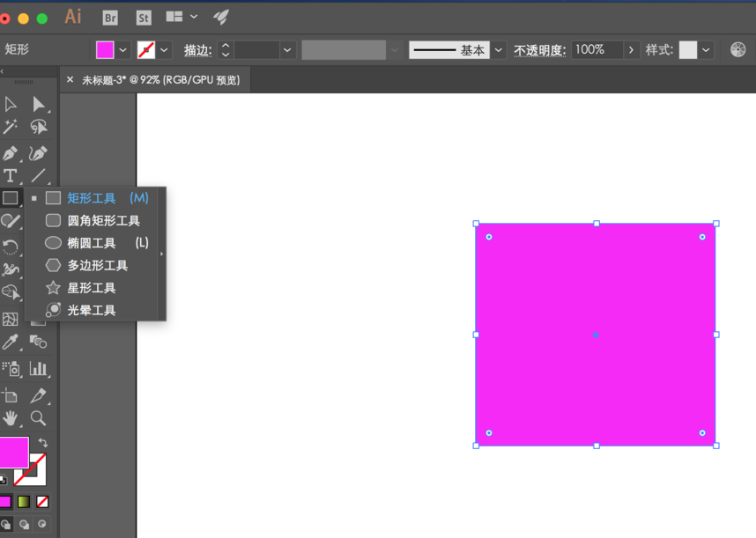Screen dimensions: 756x538
Task: Open Adobe Stock via St icon
Action: [143, 17]
